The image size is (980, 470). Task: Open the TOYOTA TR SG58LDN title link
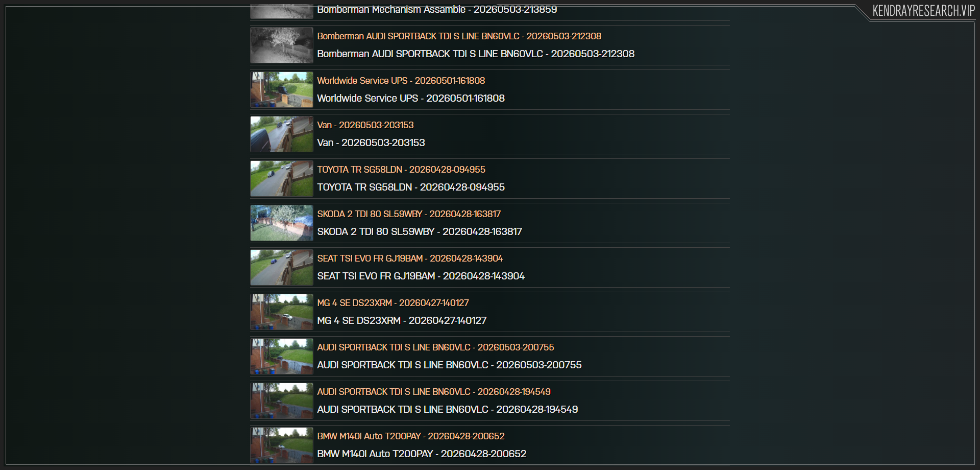[x=401, y=170]
